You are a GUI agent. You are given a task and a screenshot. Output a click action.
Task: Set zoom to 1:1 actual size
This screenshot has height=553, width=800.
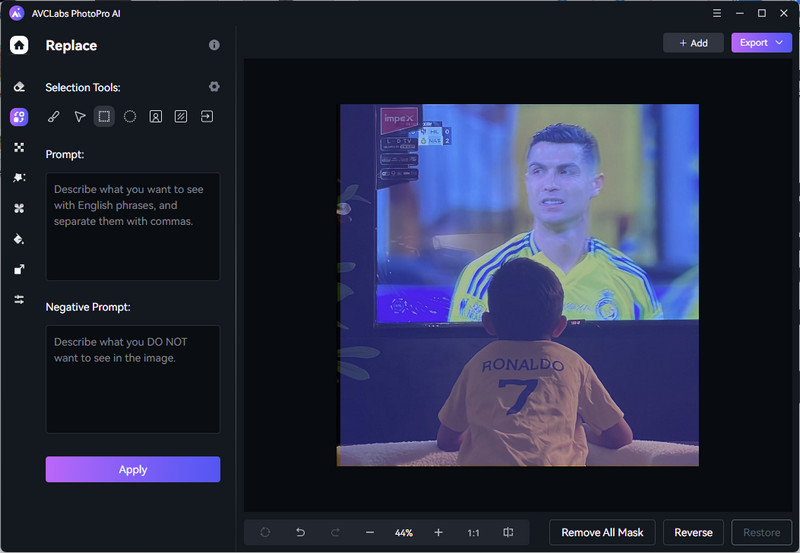(473, 533)
